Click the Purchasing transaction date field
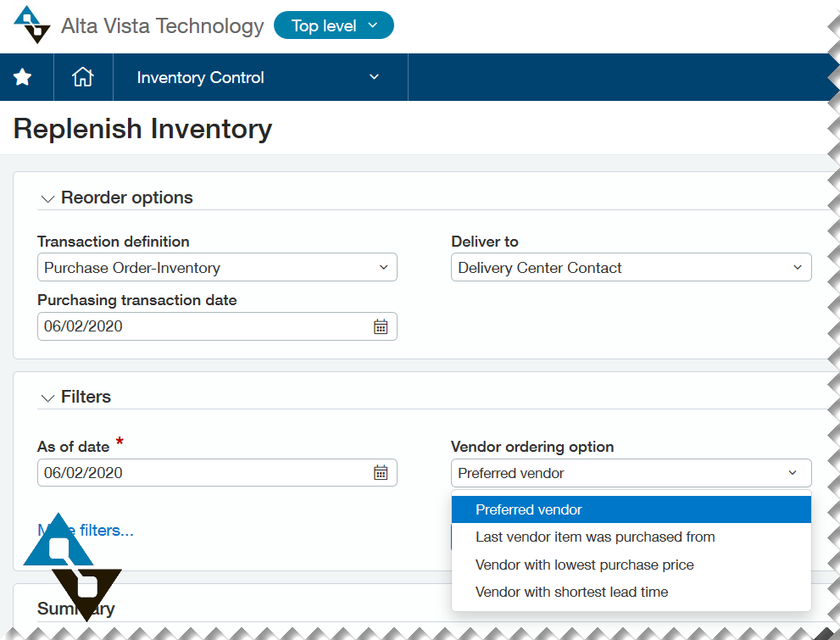This screenshot has height=640, width=840. tap(203, 326)
